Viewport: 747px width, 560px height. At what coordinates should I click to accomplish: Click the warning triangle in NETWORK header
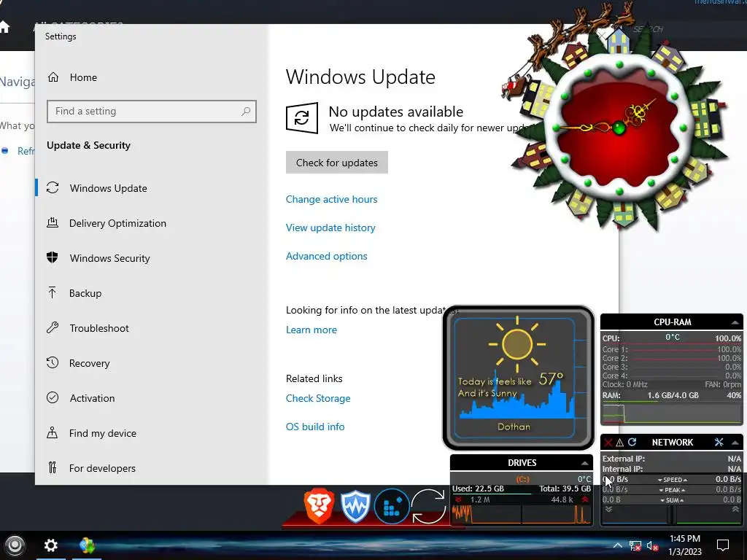[620, 443]
